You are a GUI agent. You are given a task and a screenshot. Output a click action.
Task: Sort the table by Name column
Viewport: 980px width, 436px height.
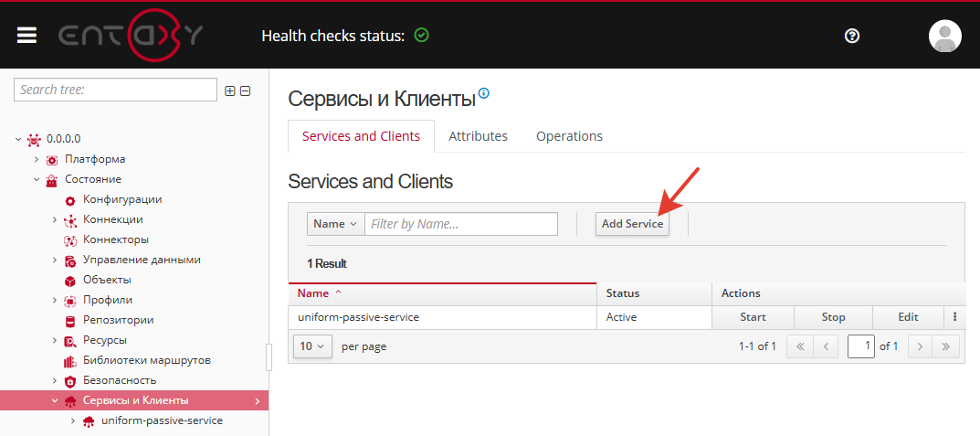[x=320, y=293]
